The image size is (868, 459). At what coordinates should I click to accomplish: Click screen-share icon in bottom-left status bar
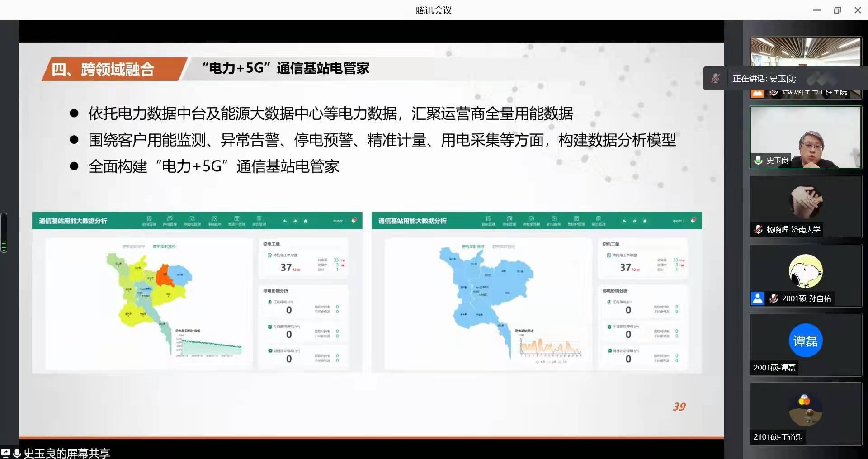pos(5,453)
